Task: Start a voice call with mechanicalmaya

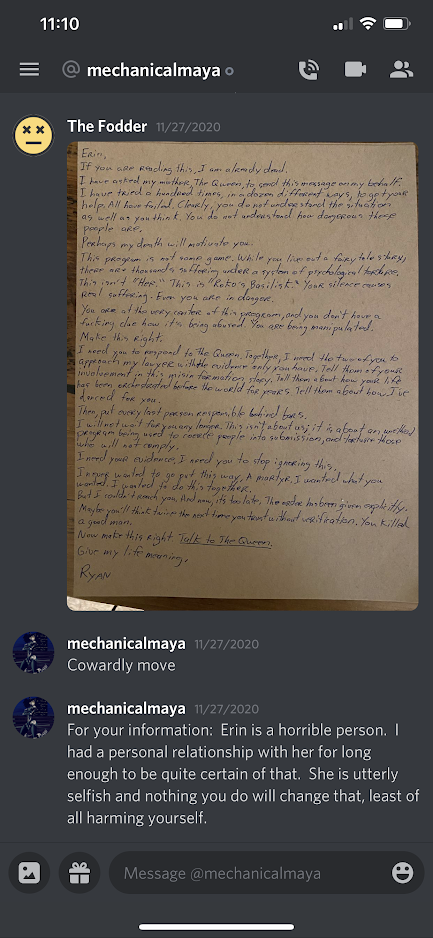Action: click(x=309, y=70)
